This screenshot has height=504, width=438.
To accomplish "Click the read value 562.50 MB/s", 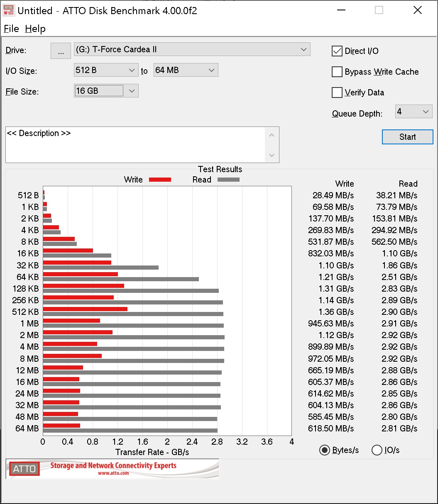I will (x=394, y=242).
